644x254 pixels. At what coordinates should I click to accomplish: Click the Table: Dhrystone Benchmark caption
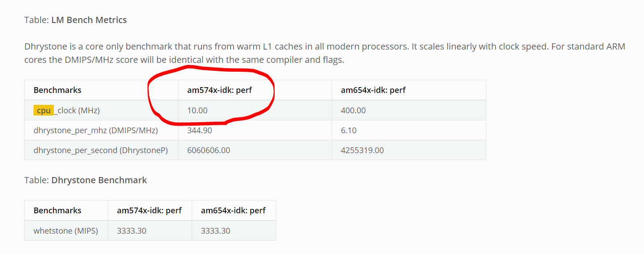(x=86, y=180)
